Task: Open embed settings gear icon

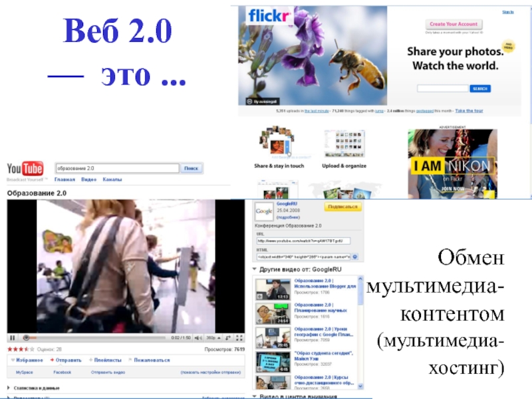Action: click(355, 257)
